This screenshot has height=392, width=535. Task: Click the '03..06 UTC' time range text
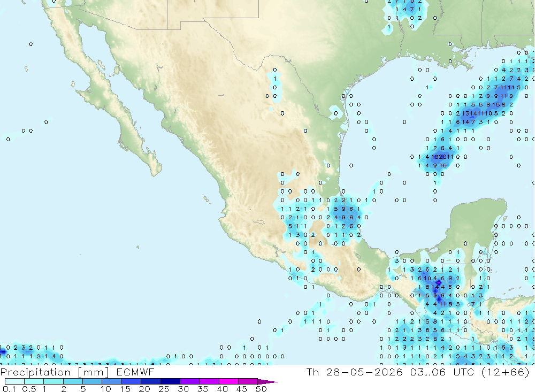point(442,372)
